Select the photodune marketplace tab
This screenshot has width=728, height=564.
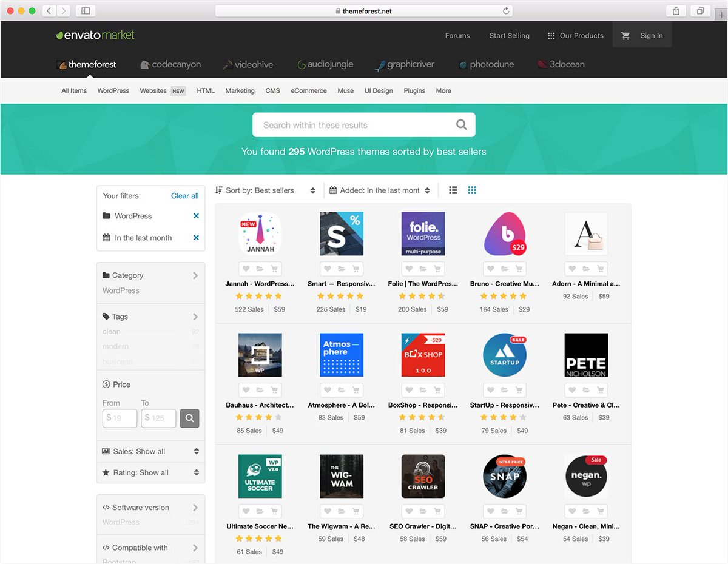coord(487,64)
